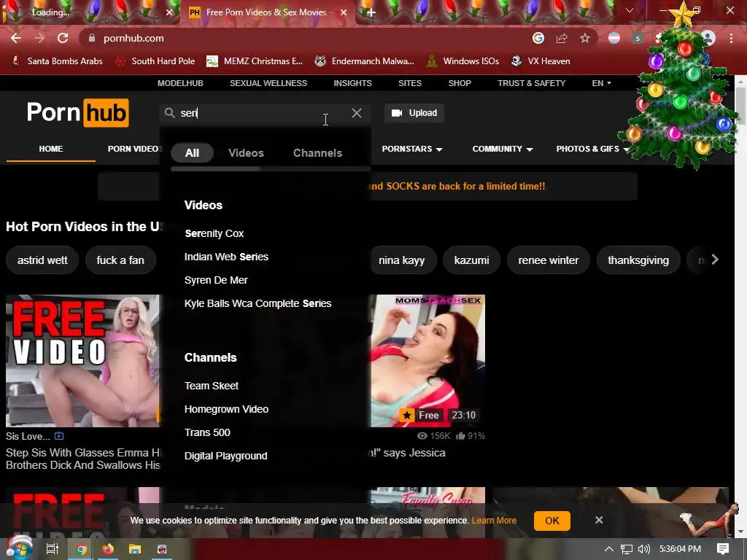Click the 'nina kayy' tag pill
This screenshot has height=560, width=747.
pyautogui.click(x=402, y=260)
